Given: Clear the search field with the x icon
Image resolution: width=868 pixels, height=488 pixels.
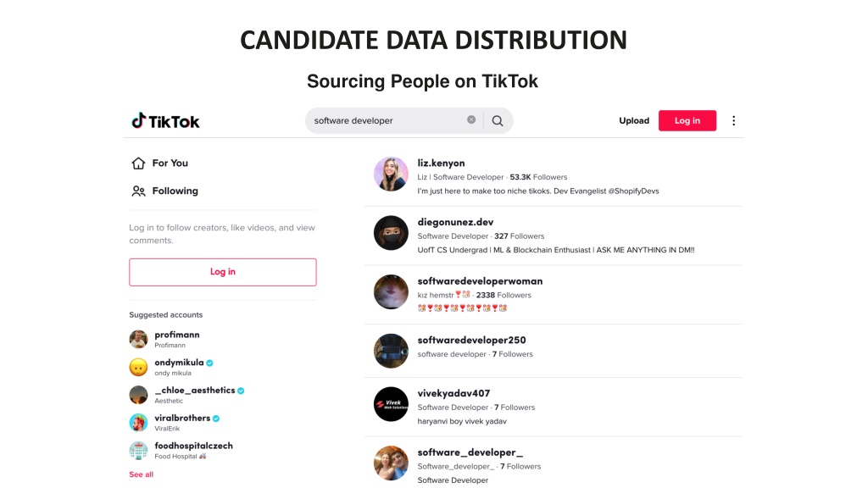Looking at the screenshot, I should coord(471,119).
